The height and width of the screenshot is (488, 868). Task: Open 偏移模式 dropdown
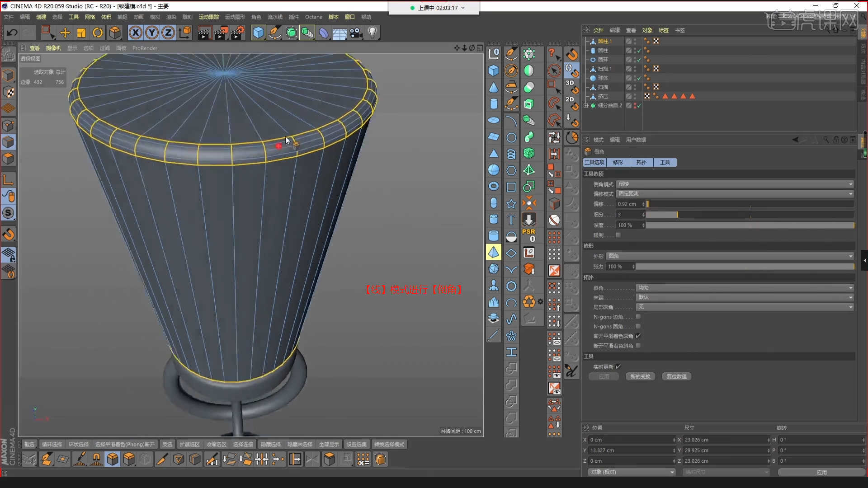pos(735,193)
